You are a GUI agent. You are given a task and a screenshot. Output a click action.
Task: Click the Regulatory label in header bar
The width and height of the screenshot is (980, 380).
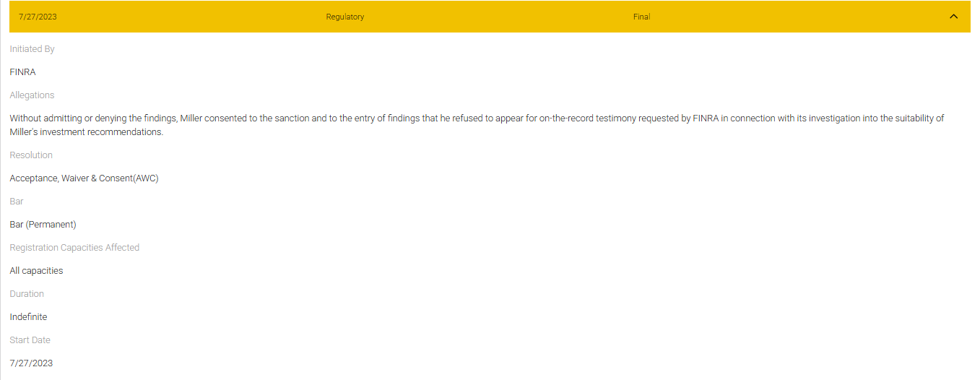[x=344, y=17]
